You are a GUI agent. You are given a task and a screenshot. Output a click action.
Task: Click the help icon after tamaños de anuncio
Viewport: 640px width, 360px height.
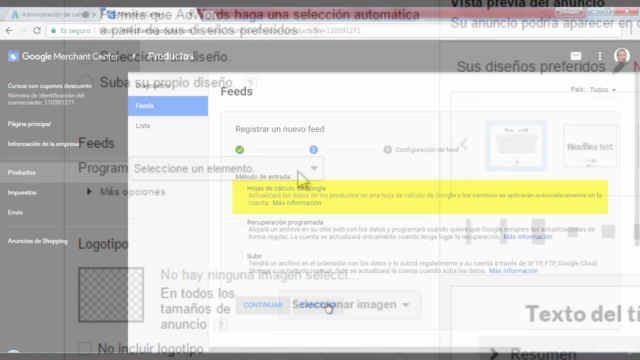click(221, 325)
